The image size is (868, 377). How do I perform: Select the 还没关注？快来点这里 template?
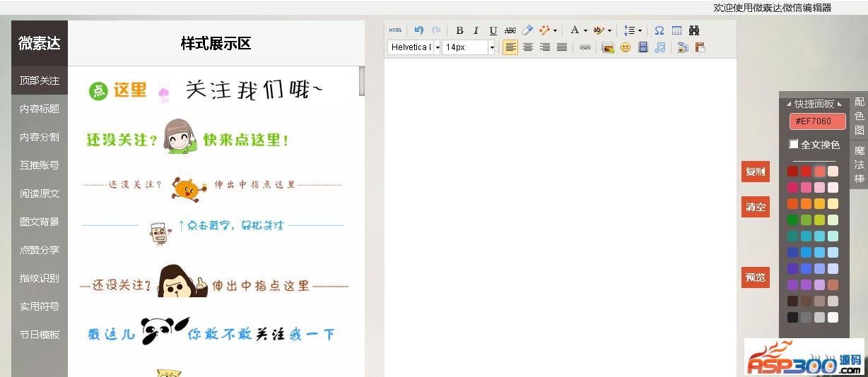click(x=188, y=136)
